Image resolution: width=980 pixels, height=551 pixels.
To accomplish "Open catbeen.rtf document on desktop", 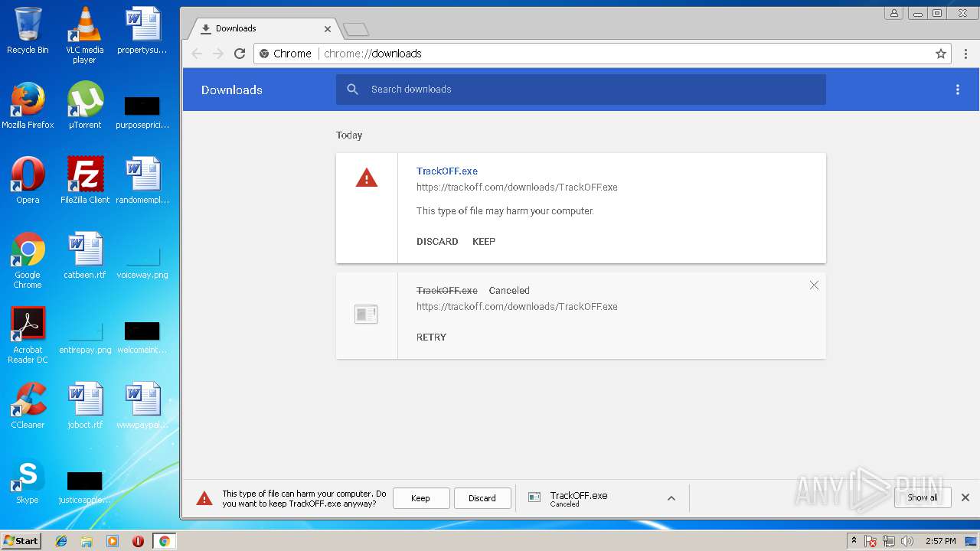I will click(x=84, y=256).
